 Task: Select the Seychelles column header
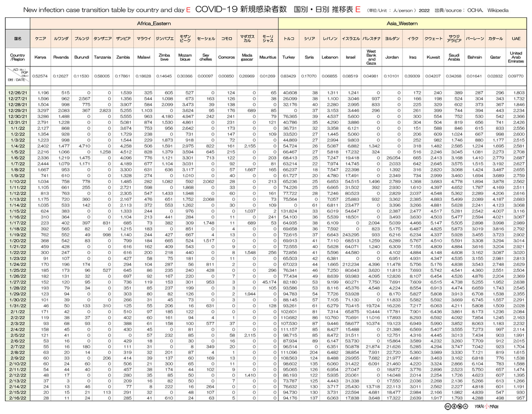tap(205, 57)
